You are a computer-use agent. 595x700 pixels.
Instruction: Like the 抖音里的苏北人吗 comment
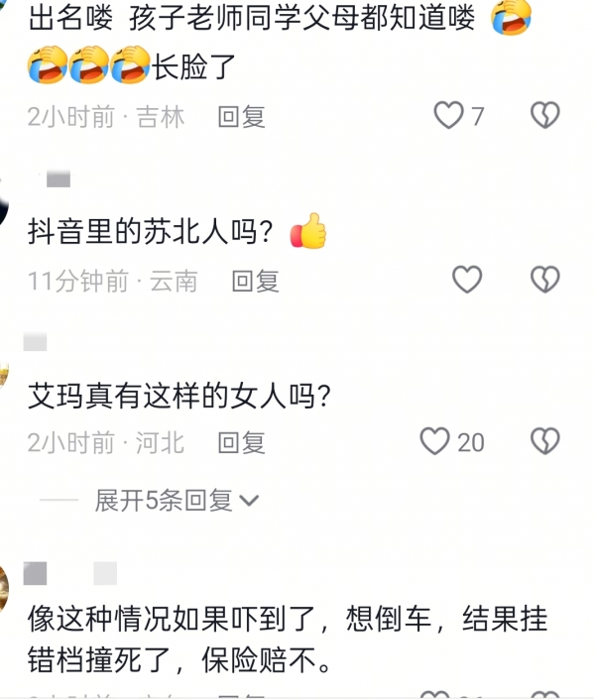[467, 280]
